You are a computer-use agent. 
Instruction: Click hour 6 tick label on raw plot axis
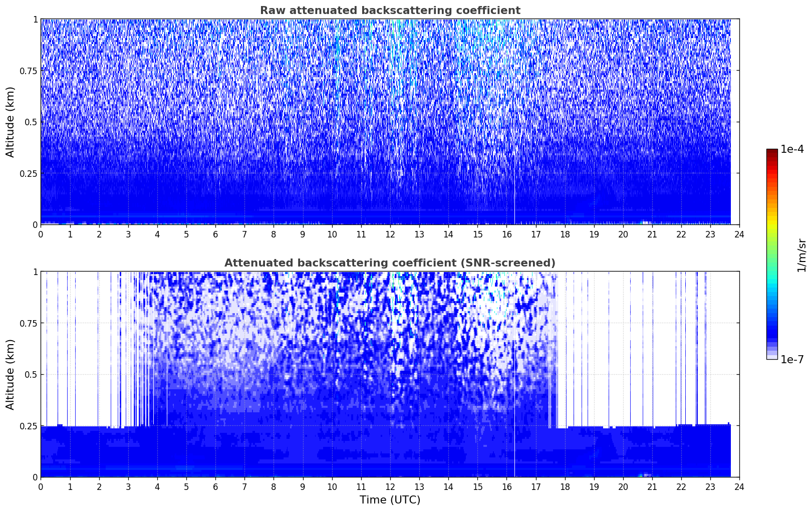coord(215,234)
